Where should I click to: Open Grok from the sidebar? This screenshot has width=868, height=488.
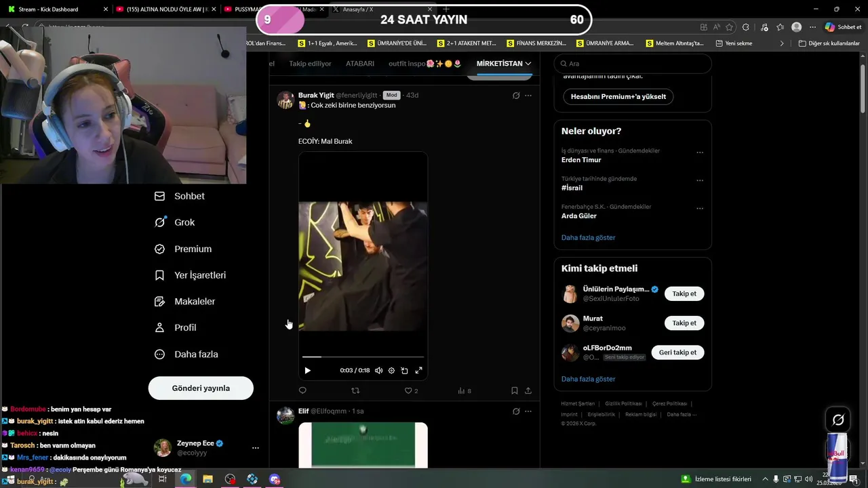(175, 222)
